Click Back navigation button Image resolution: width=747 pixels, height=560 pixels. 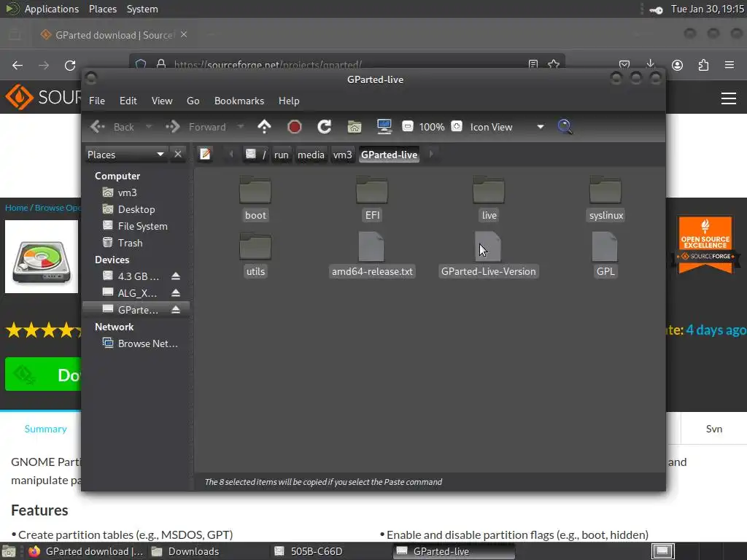[x=113, y=127]
